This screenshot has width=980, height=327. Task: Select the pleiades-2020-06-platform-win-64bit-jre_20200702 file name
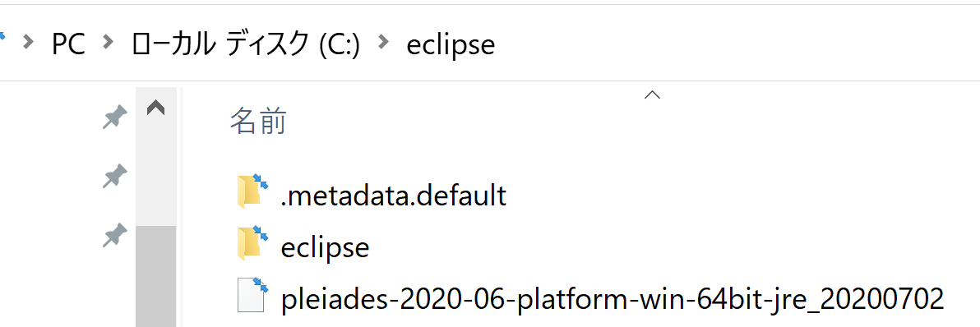click(x=612, y=299)
